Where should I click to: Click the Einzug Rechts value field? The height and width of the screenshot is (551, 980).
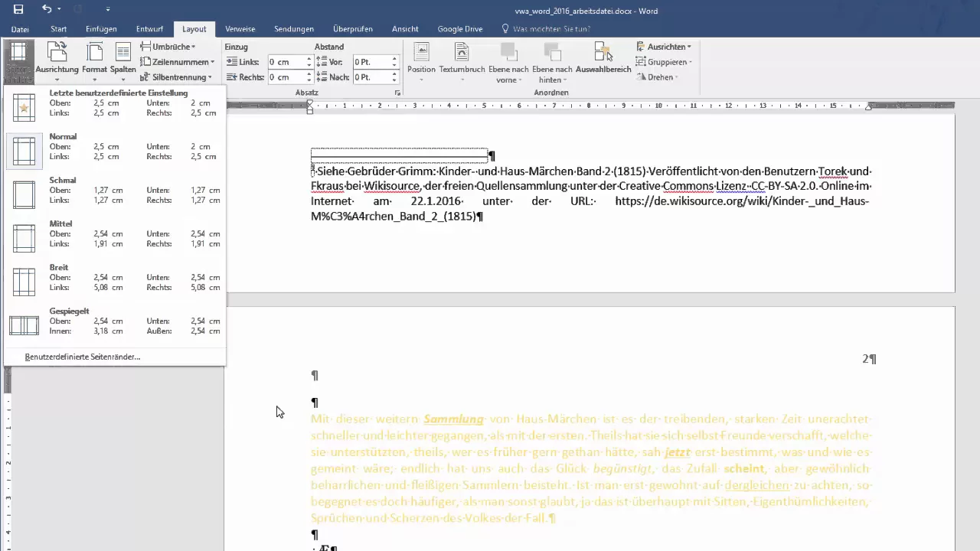pyautogui.click(x=286, y=77)
